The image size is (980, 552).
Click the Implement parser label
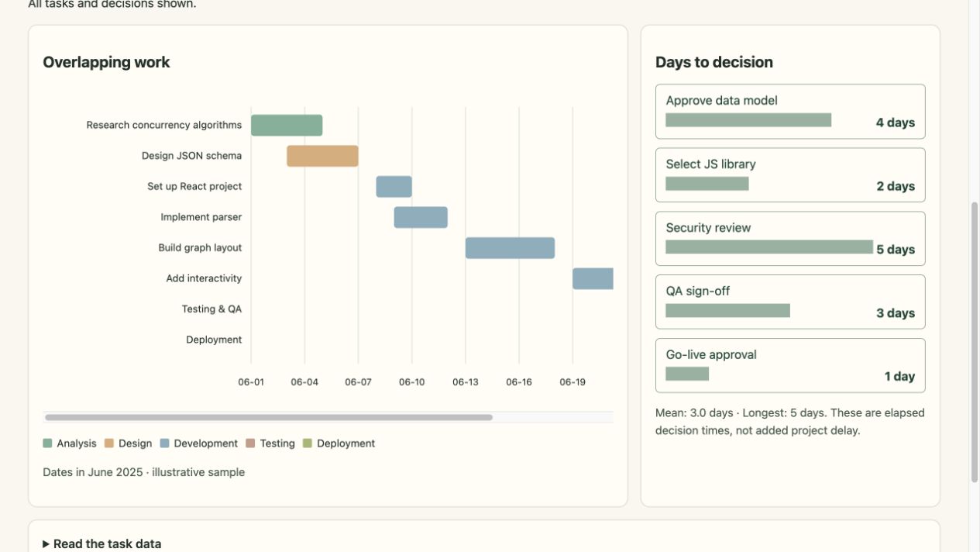coord(201,217)
